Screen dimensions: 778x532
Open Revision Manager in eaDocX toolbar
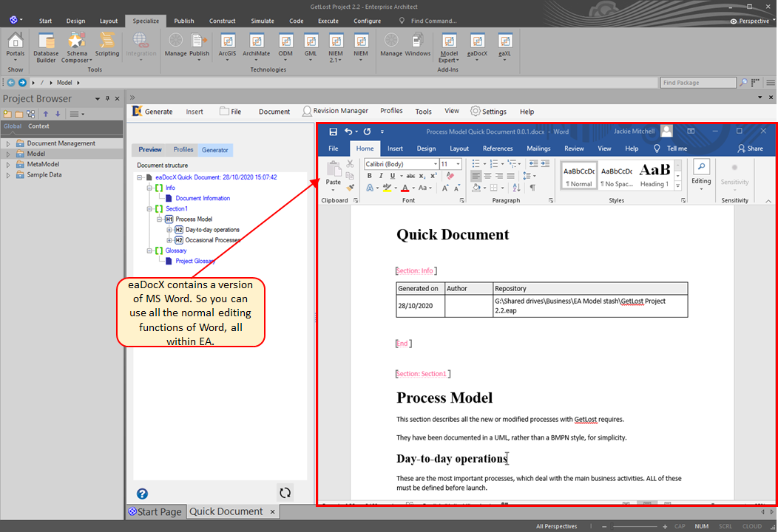336,111
